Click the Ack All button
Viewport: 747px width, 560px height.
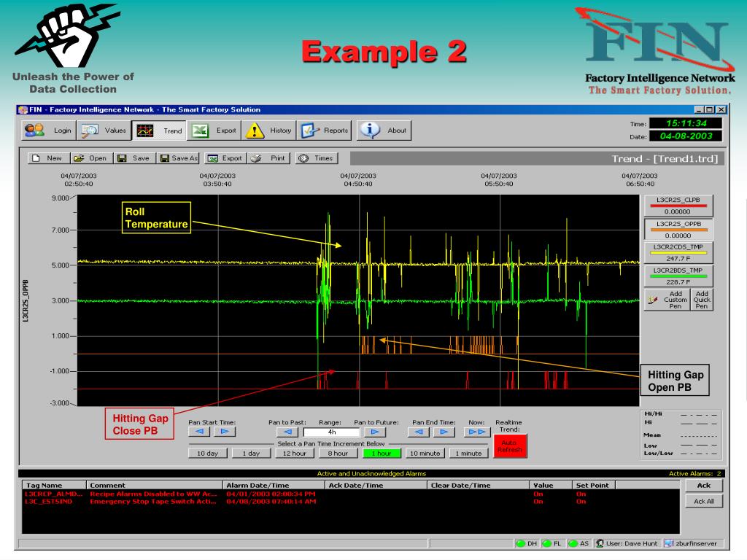click(x=704, y=502)
